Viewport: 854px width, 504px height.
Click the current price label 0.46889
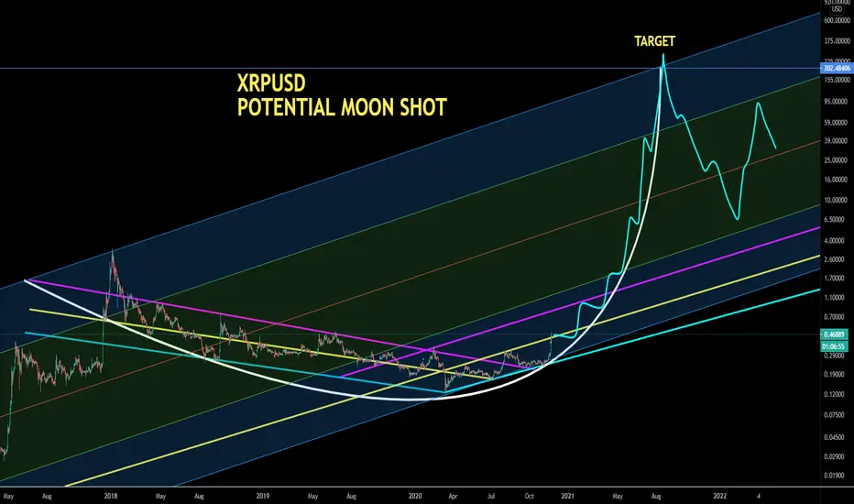coord(835,334)
